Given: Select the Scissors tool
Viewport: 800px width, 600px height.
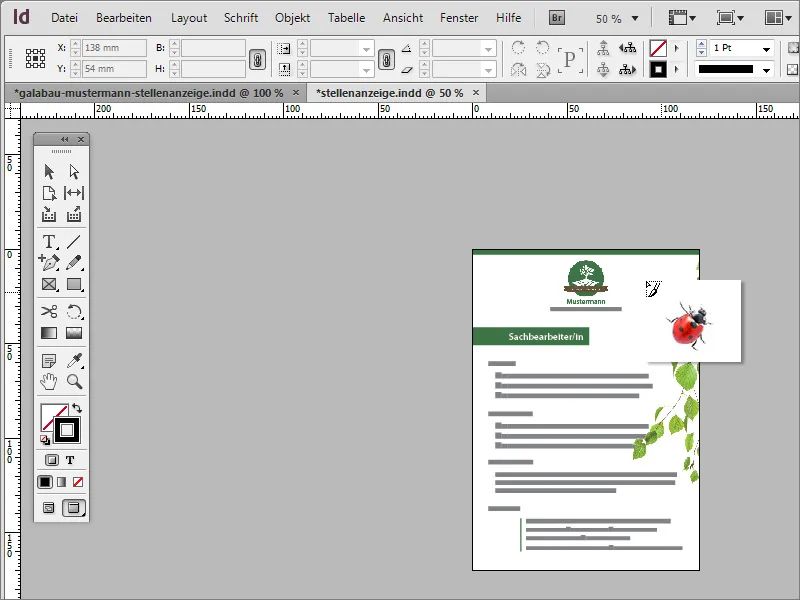Looking at the screenshot, I should click(x=49, y=311).
